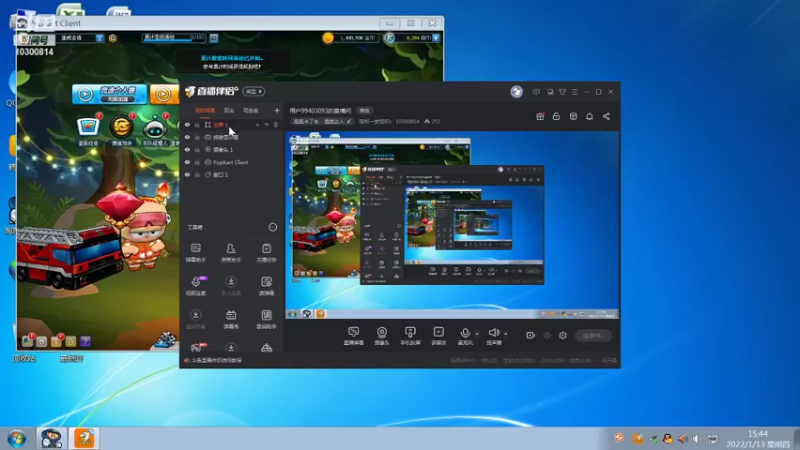Move selected source up with the arrow

tap(257, 125)
